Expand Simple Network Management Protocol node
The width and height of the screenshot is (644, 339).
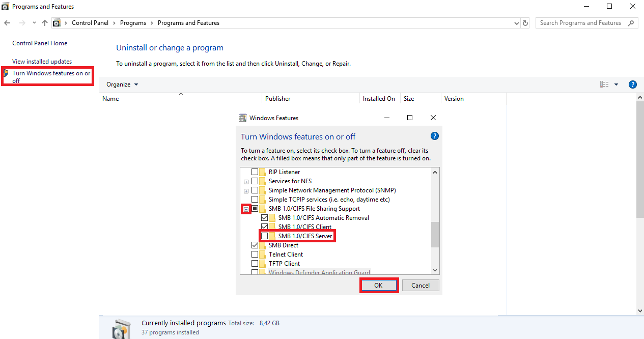point(246,190)
